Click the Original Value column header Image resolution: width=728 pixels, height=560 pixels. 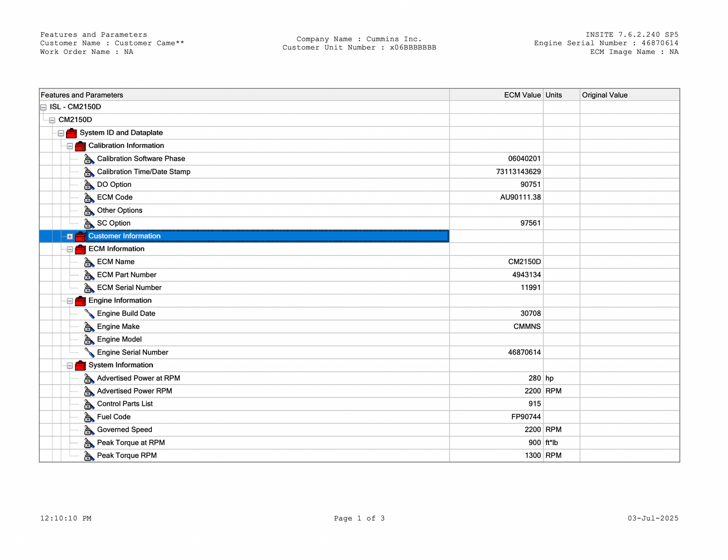pyautogui.click(x=604, y=95)
